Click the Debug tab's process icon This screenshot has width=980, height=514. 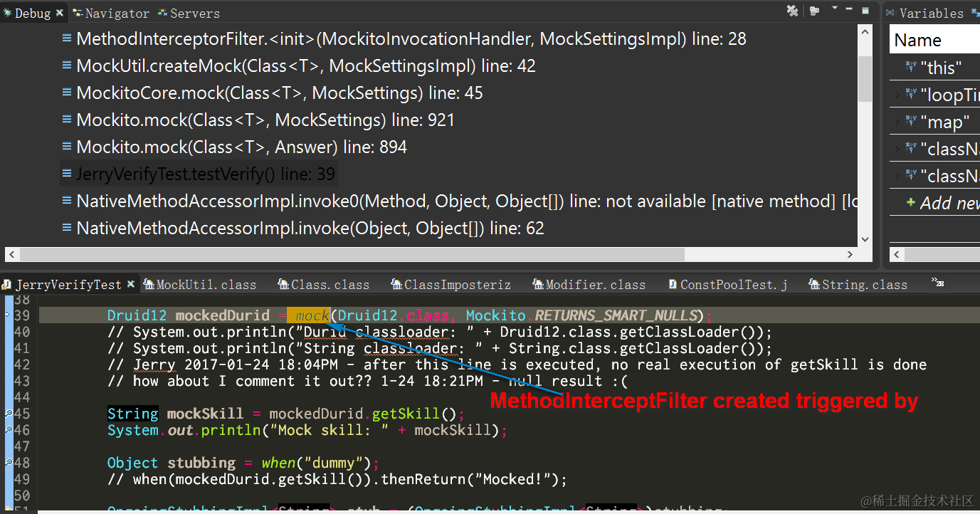point(6,12)
